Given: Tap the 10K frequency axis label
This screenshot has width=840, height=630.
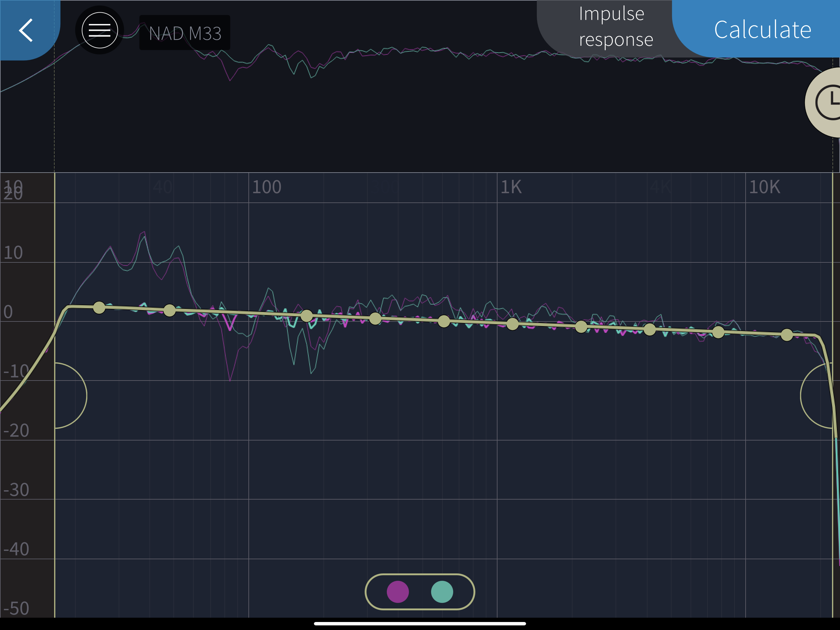Looking at the screenshot, I should coord(764,187).
